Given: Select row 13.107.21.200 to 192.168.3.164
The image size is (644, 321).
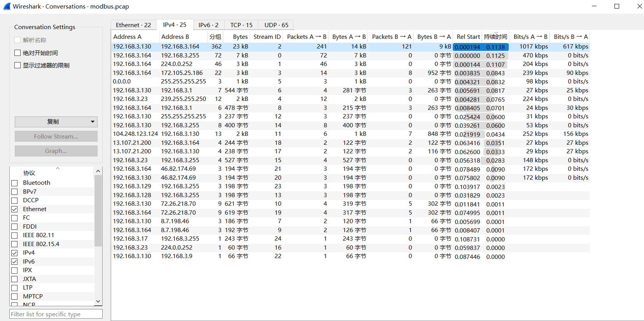Looking at the screenshot, I should pyautogui.click(x=351, y=143).
